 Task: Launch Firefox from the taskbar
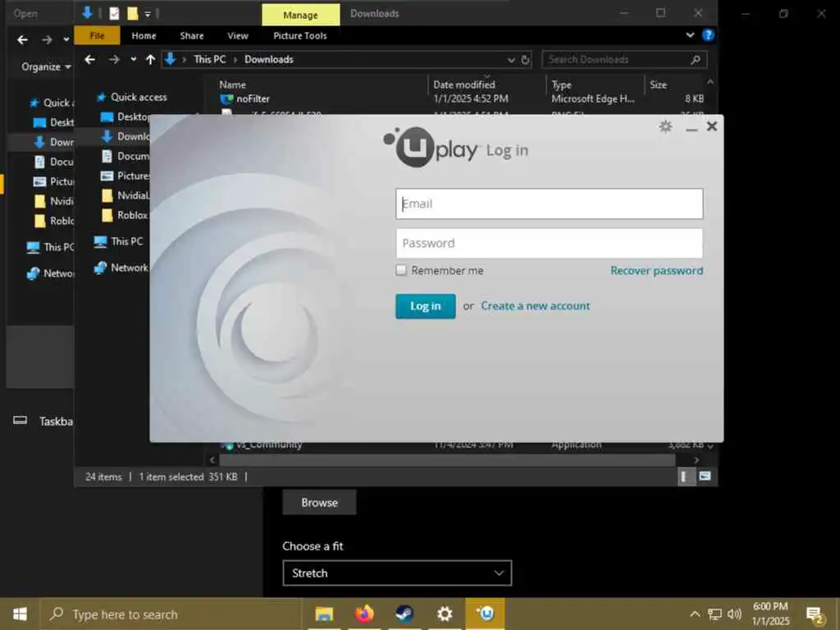364,614
